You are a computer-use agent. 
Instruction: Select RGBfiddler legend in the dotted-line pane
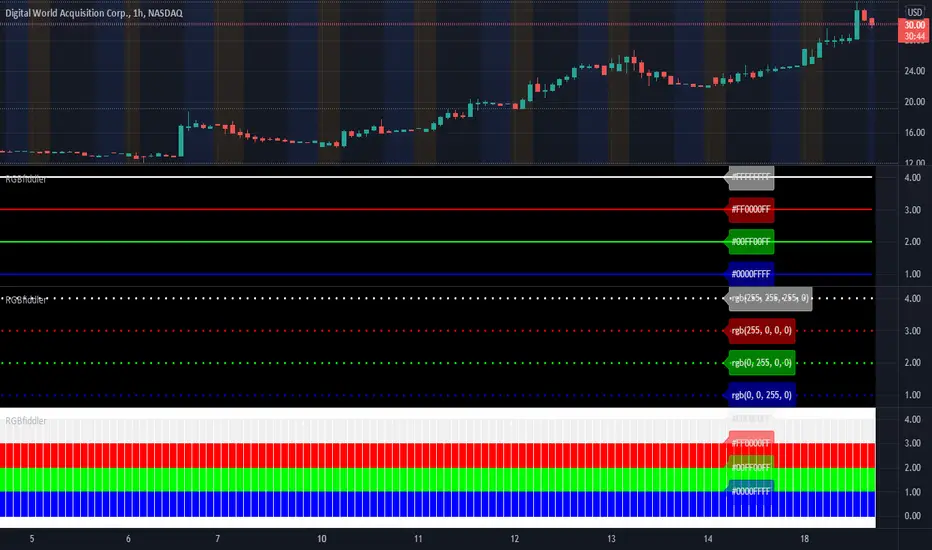tap(26, 300)
